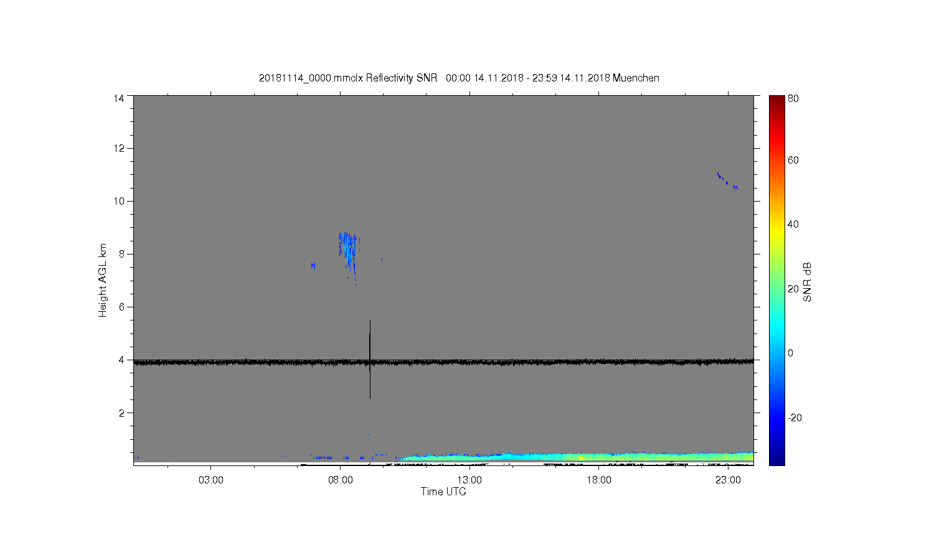This screenshot has width=934, height=560.
Task: Click the 23:00 time tick label
Action: pos(728,480)
